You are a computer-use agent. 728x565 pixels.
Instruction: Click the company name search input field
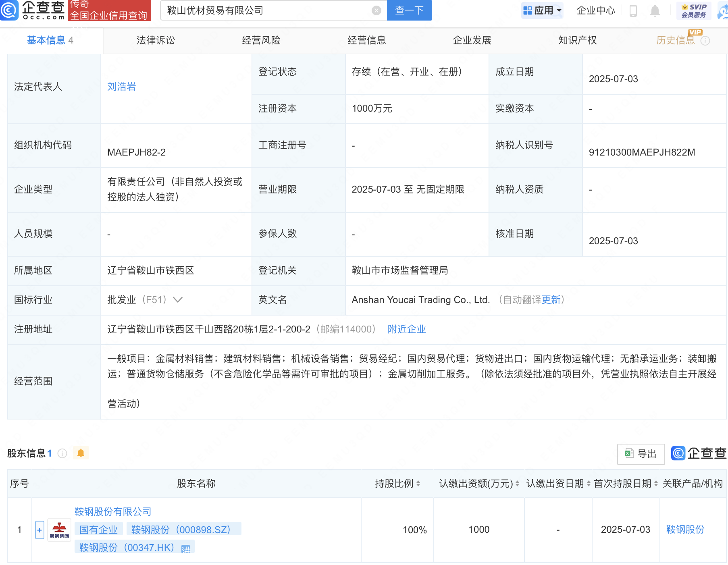pos(266,10)
